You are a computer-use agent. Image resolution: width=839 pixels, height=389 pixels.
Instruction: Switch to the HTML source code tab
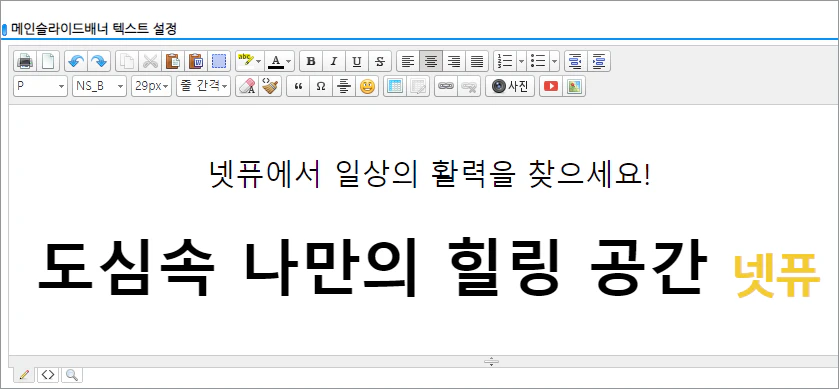pyautogui.click(x=48, y=375)
